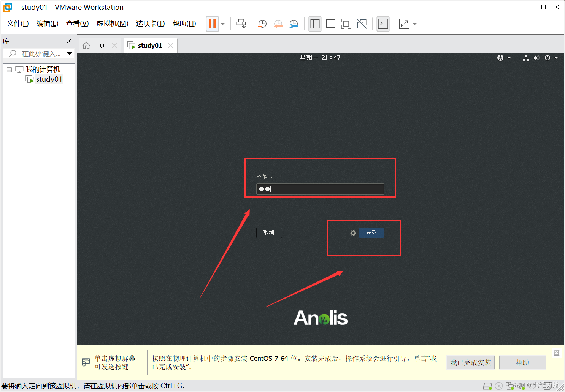The width and height of the screenshot is (565, 392).
Task: Open the session settings gear icon
Action: (353, 233)
